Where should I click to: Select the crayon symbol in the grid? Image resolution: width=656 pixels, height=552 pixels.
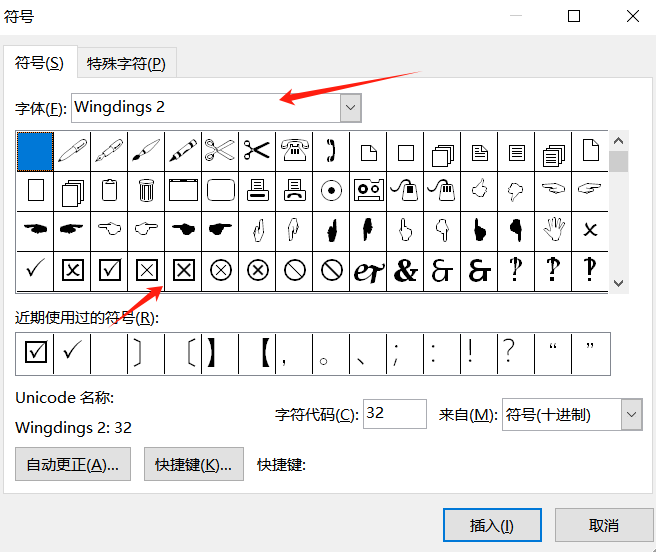[183, 151]
